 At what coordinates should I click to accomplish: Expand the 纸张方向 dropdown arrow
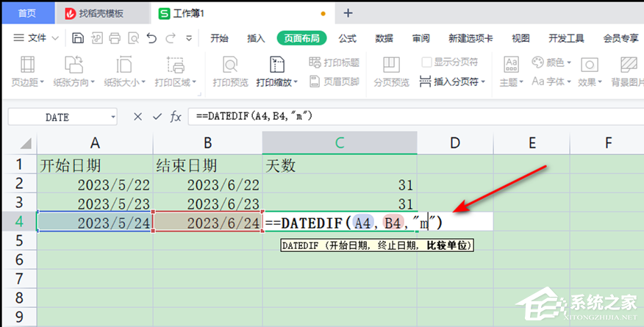(93, 82)
